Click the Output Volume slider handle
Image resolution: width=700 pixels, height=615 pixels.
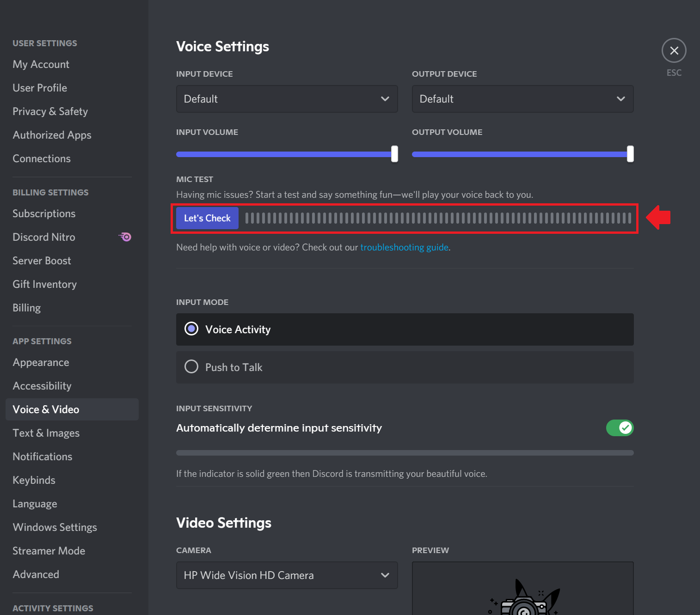point(630,154)
